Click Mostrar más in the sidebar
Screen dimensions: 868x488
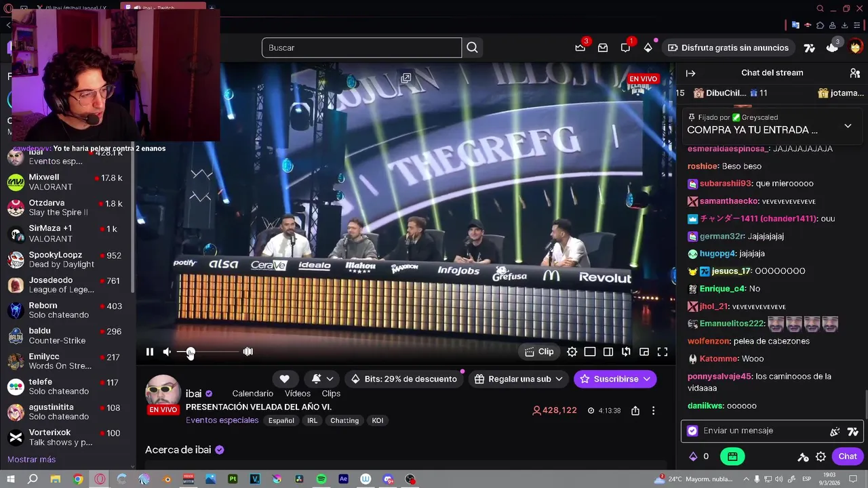pos(31,460)
